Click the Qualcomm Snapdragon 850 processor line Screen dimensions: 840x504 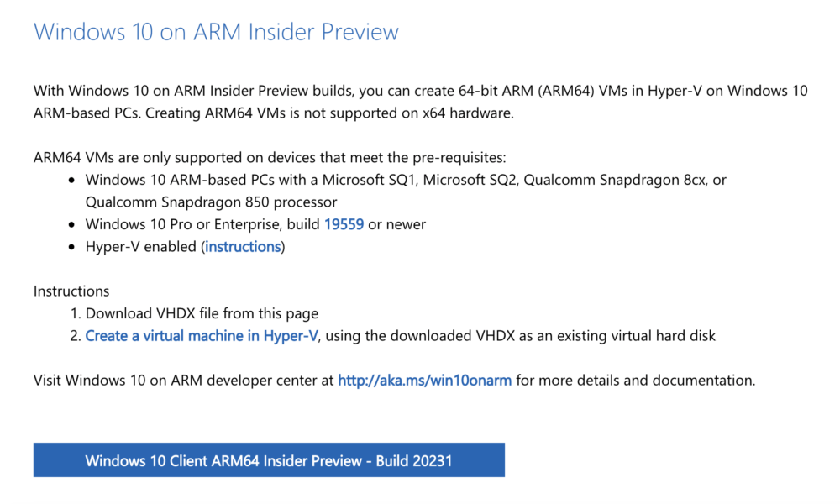point(211,202)
